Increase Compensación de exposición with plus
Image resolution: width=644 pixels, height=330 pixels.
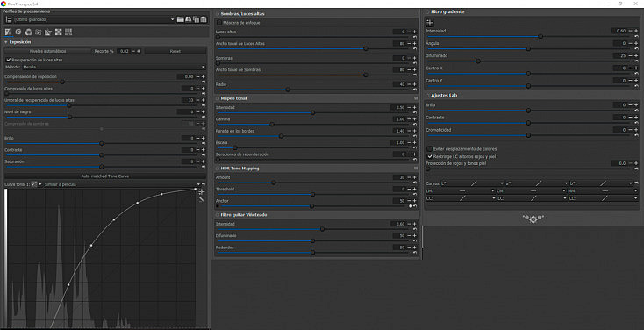[x=204, y=77]
